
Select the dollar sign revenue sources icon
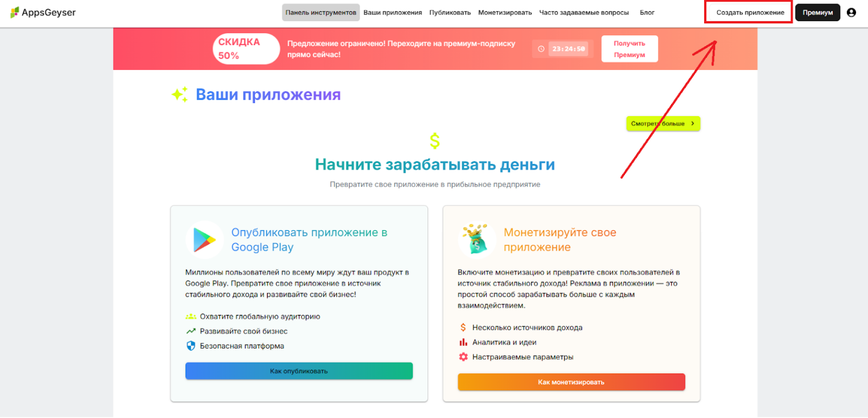462,327
